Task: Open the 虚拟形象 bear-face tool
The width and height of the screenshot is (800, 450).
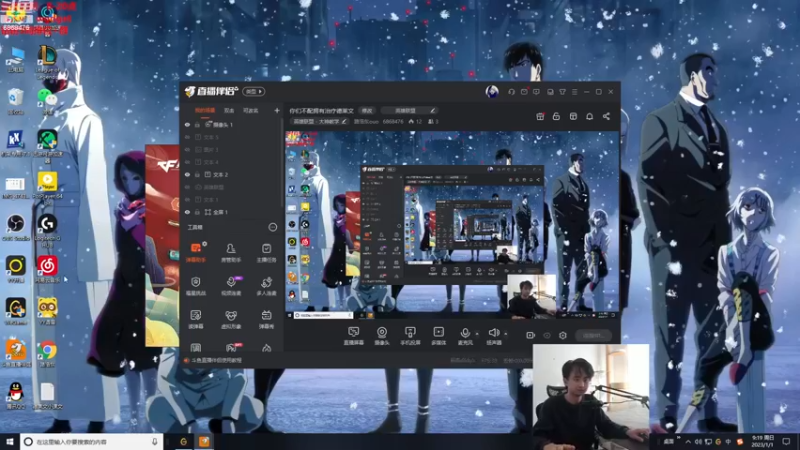Action: [x=231, y=319]
